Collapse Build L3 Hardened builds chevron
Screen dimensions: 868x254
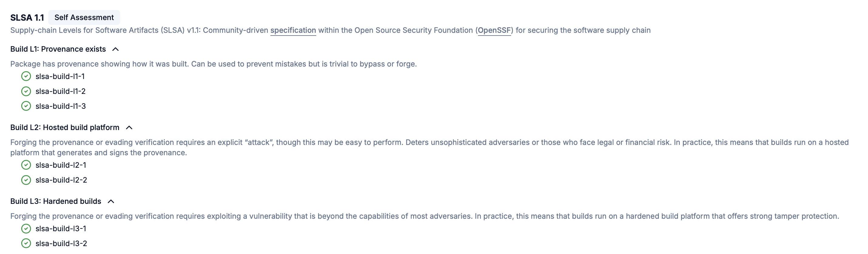tap(111, 201)
